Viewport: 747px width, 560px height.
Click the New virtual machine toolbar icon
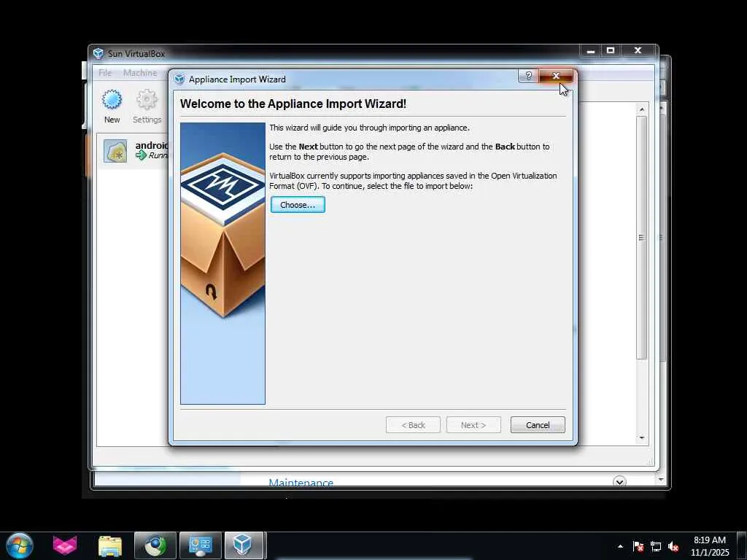tap(112, 106)
